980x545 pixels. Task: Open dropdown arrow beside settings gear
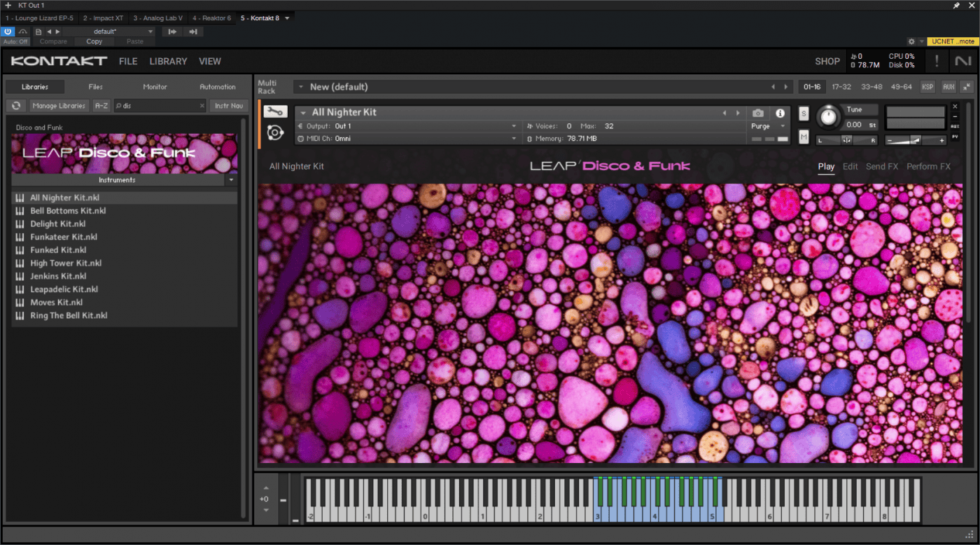921,41
